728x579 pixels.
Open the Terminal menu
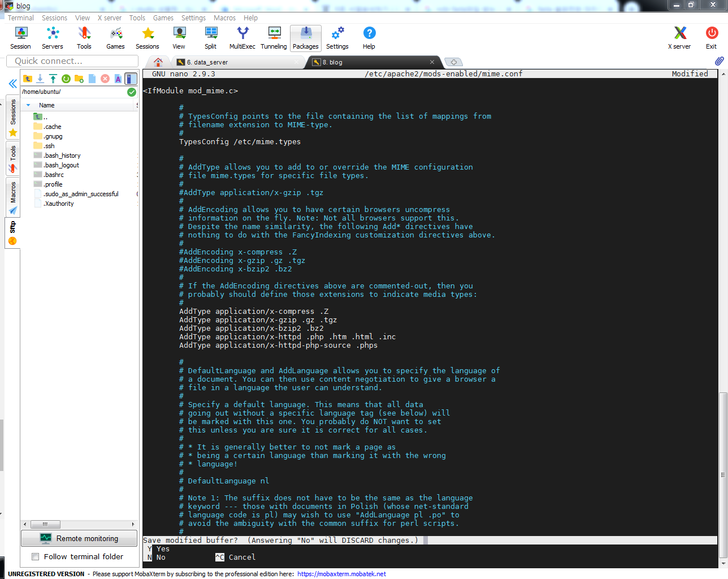point(21,18)
